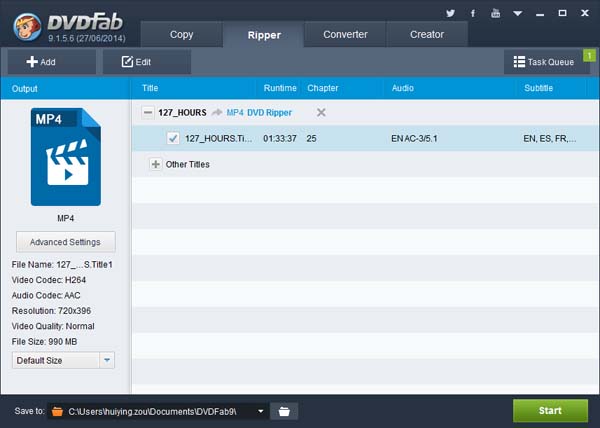Click the MP4 label under the profile icon
The height and width of the screenshot is (428, 600).
tap(65, 218)
